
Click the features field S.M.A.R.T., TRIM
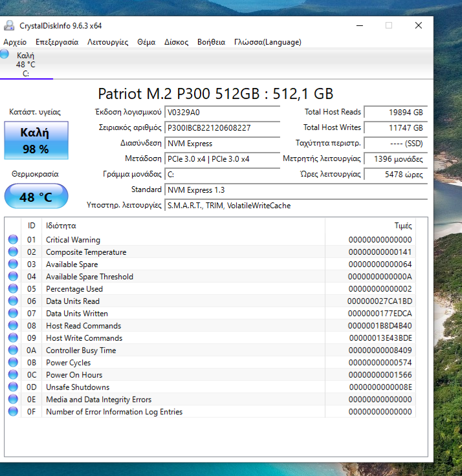click(296, 206)
